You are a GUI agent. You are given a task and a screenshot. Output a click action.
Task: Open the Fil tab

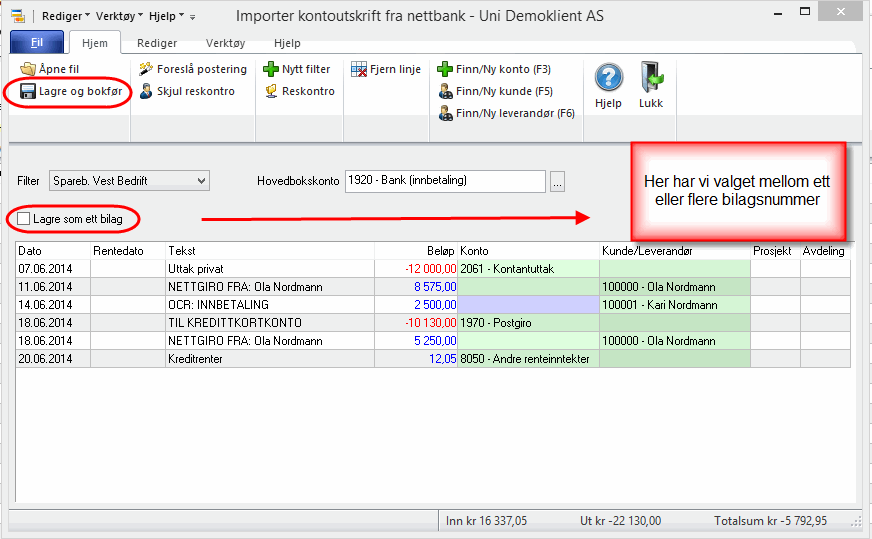coord(36,44)
